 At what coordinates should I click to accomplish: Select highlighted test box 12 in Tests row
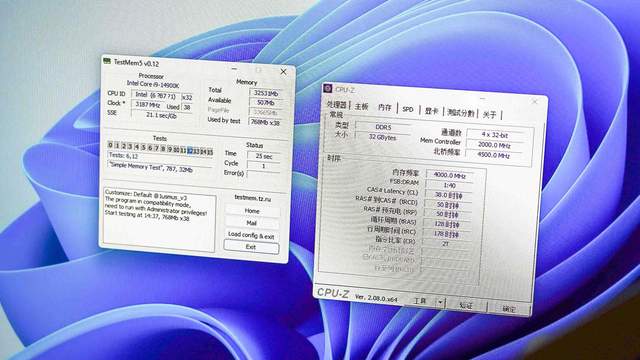point(190,151)
